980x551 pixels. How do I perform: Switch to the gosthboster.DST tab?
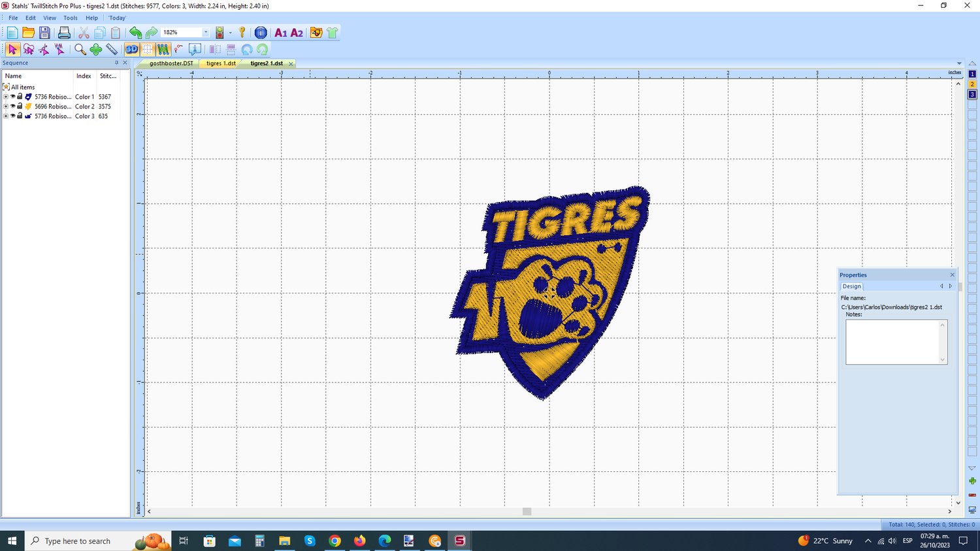[171, 63]
